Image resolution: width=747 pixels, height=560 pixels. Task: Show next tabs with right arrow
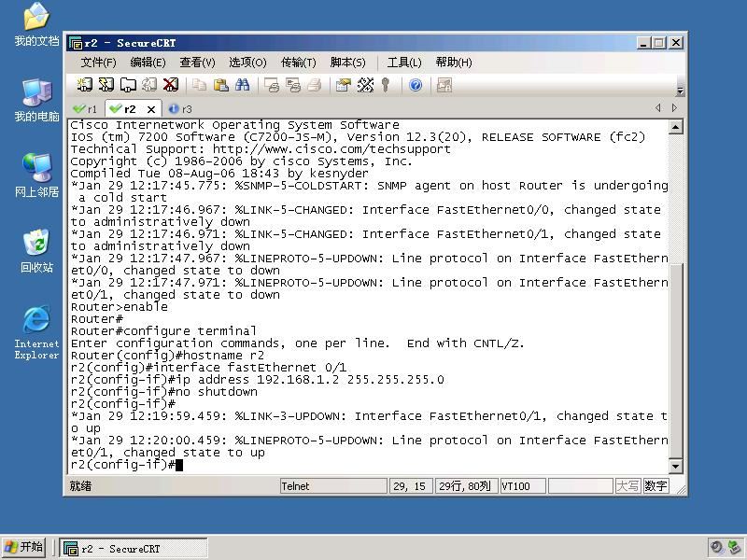click(x=674, y=108)
